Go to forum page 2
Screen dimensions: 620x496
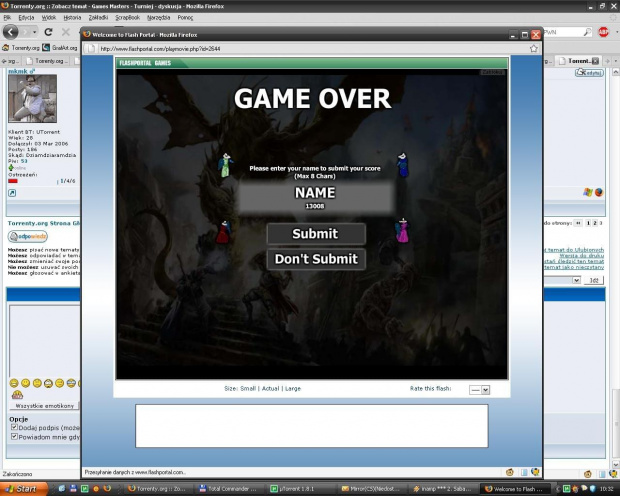tap(594, 223)
